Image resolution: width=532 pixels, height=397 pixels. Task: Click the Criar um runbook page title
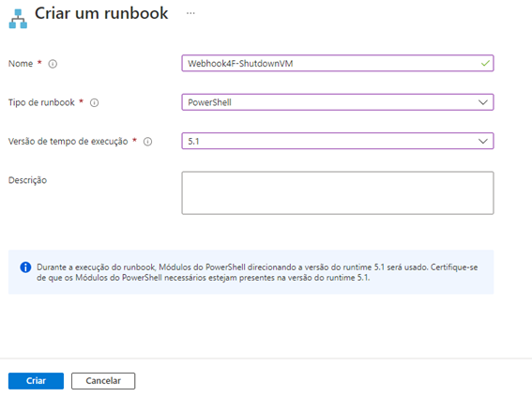(x=101, y=13)
